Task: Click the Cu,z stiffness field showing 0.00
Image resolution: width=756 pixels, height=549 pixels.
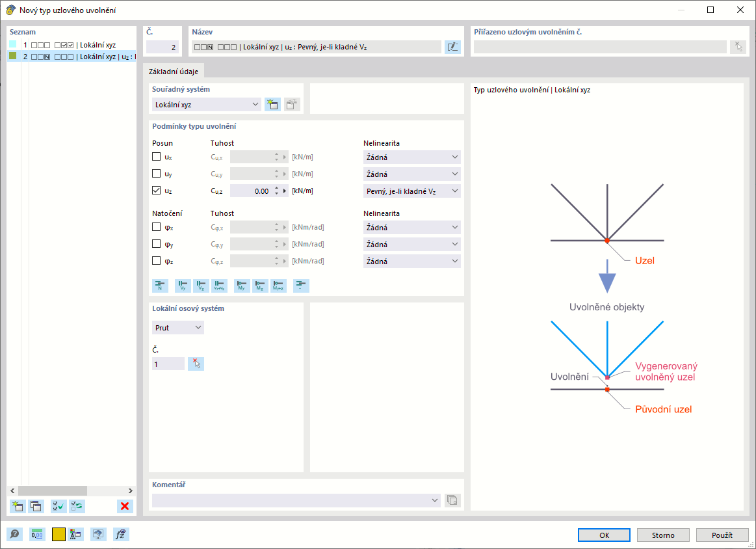Action: point(251,191)
